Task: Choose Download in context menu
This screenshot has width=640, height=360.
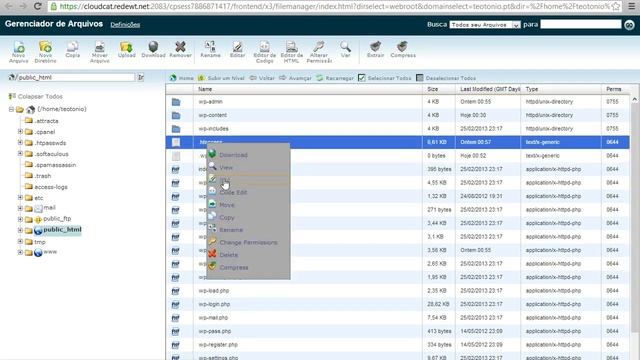Action: pyautogui.click(x=248, y=155)
